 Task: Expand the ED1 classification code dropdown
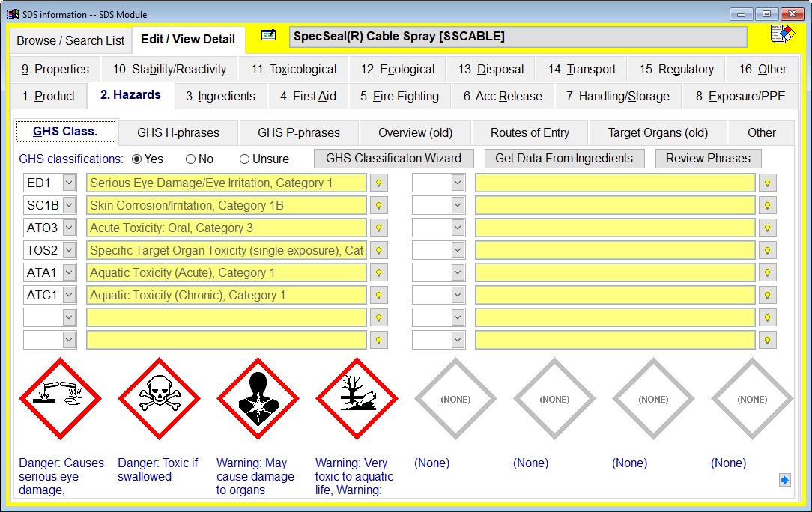[x=69, y=183]
